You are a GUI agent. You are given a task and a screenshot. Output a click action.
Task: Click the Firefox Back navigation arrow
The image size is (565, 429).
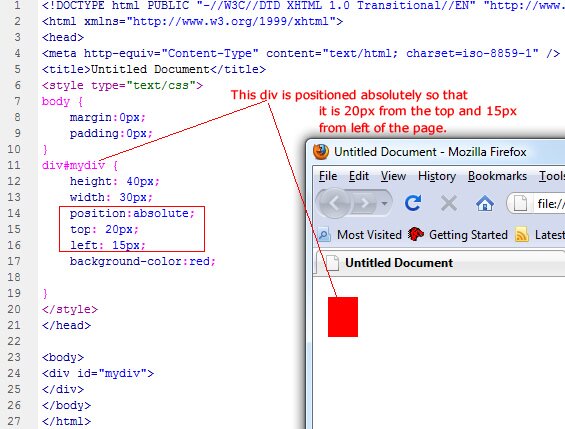tap(334, 203)
